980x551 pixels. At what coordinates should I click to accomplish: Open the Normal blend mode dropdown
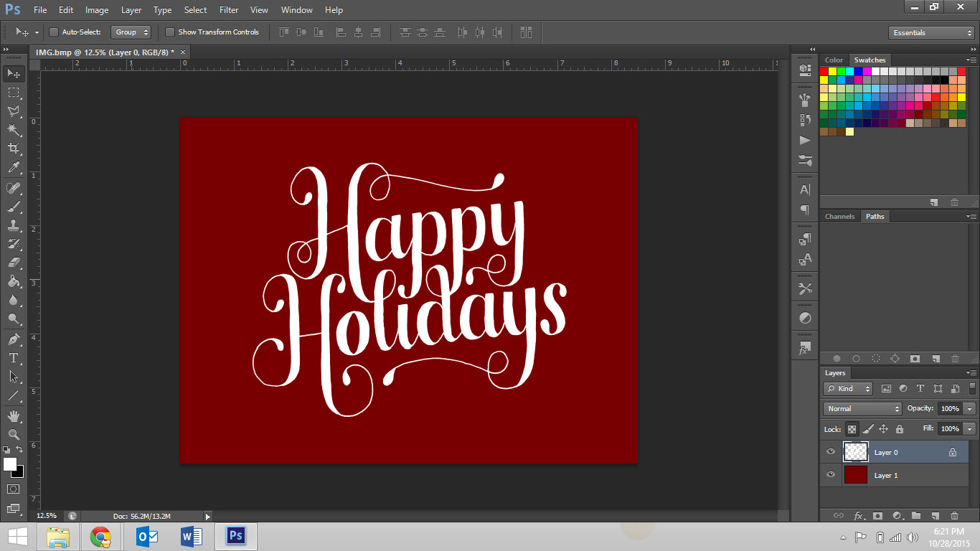tap(862, 409)
